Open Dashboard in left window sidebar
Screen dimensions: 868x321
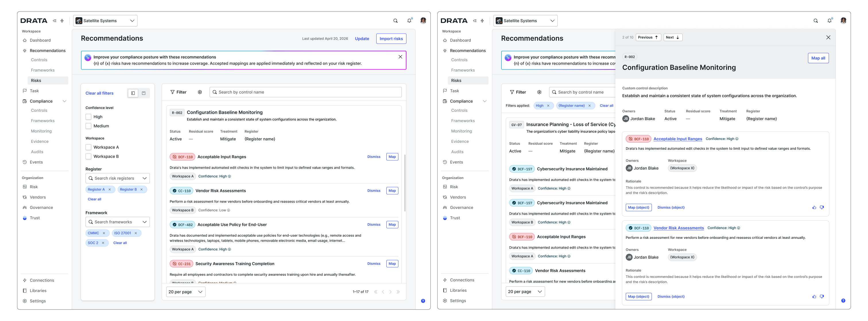coord(40,40)
